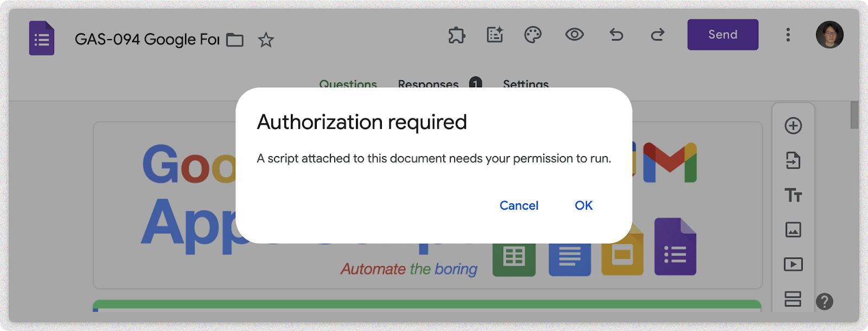Click the Add video icon
Screen dimensions: 868x331
(x=793, y=264)
